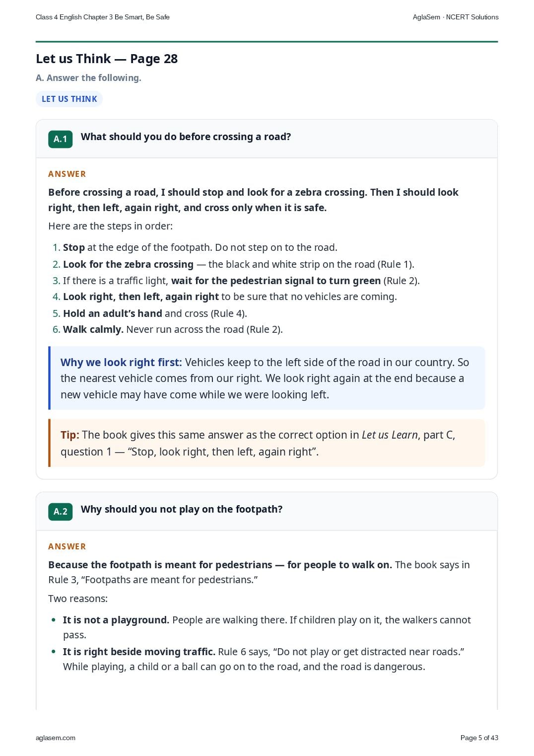The image size is (534, 756).
Task: Click the first orange ANSWER label
Action: (67, 174)
